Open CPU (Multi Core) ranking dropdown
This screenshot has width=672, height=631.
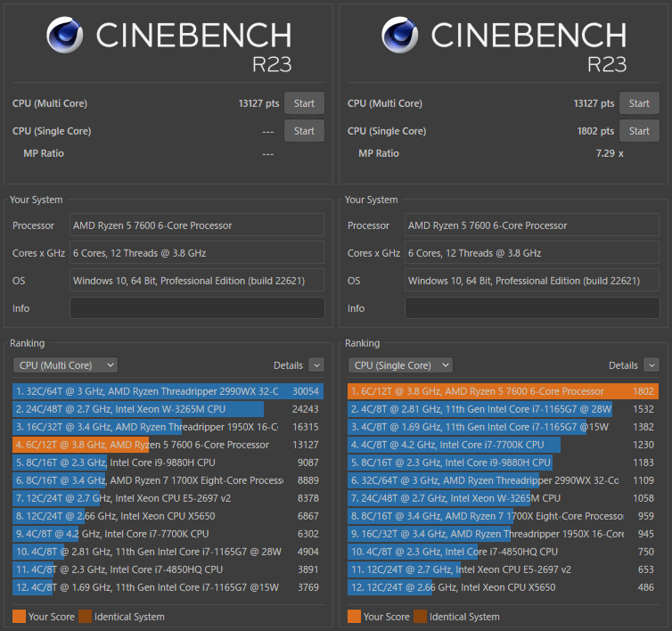click(66, 365)
